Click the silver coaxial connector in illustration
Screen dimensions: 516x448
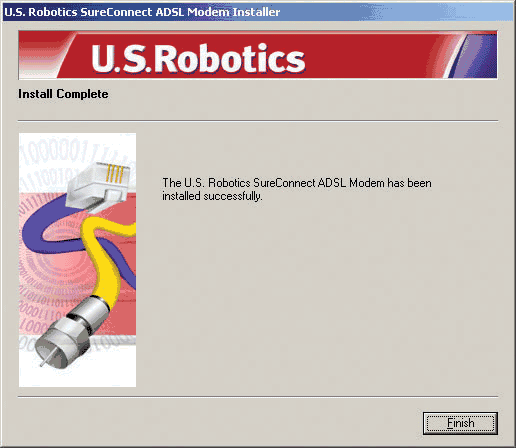pos(70,332)
